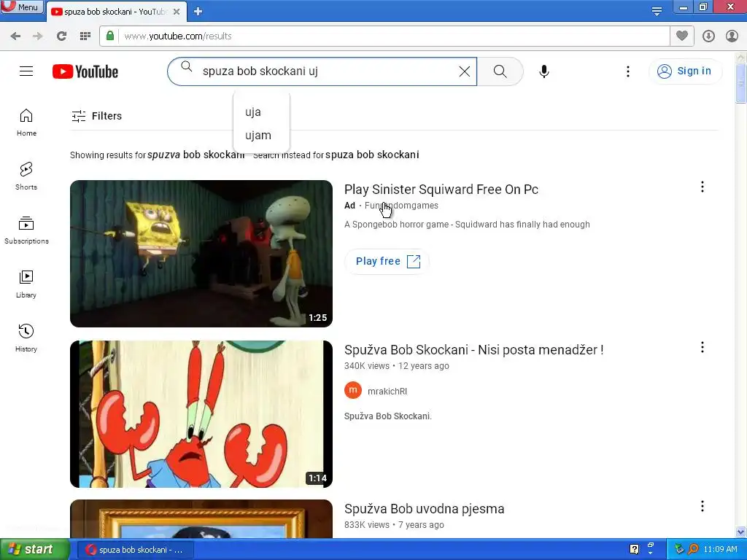The width and height of the screenshot is (747, 560).
Task: Go forward to the next page
Action: coord(38,36)
